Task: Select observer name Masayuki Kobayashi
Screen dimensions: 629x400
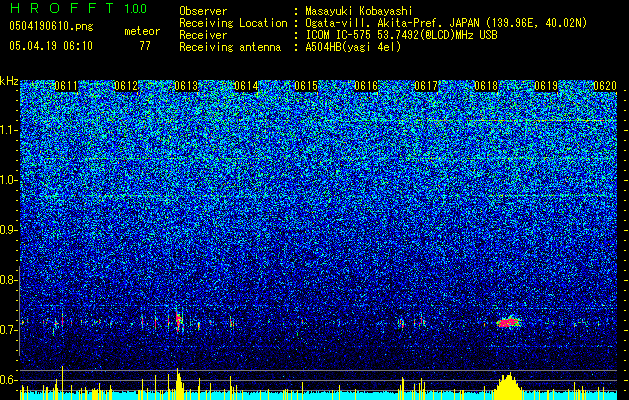Action: [x=359, y=11]
